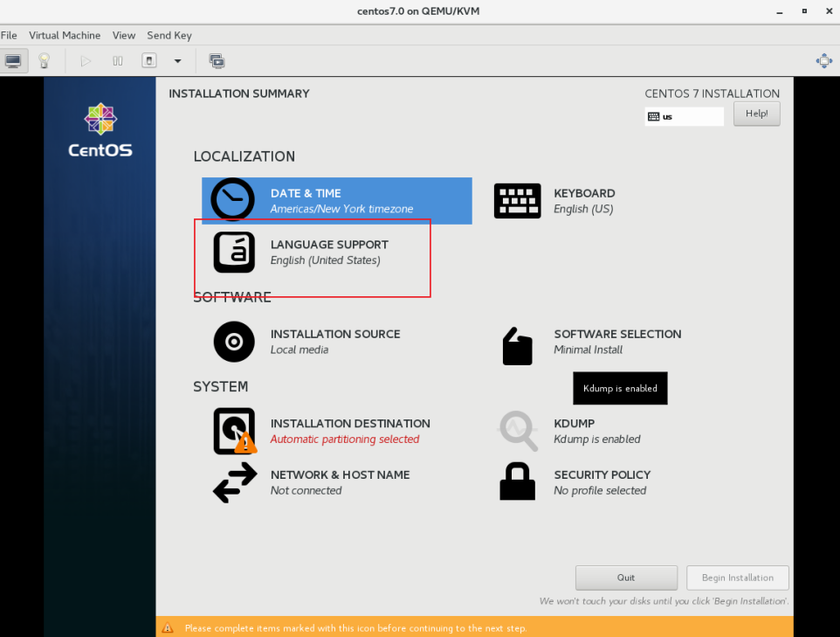Close the QEMU/KVM window
840x637 pixels.
(x=829, y=11)
